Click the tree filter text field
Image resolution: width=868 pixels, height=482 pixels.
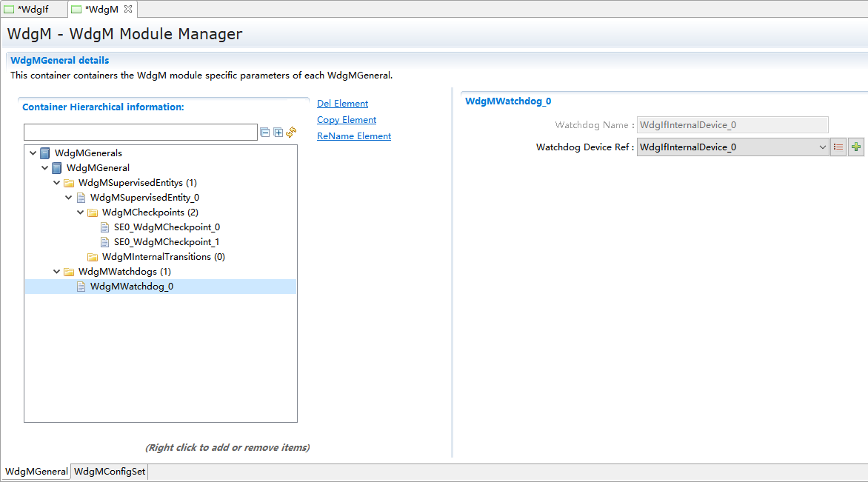click(x=140, y=133)
